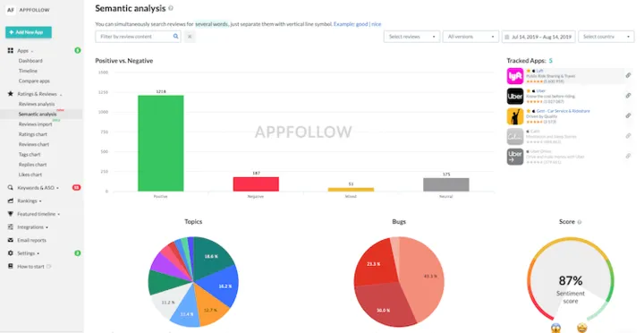Image resolution: width=644 pixels, height=333 pixels.
Task: Click the info icon beside Semantic analysis title
Action: tap(171, 8)
